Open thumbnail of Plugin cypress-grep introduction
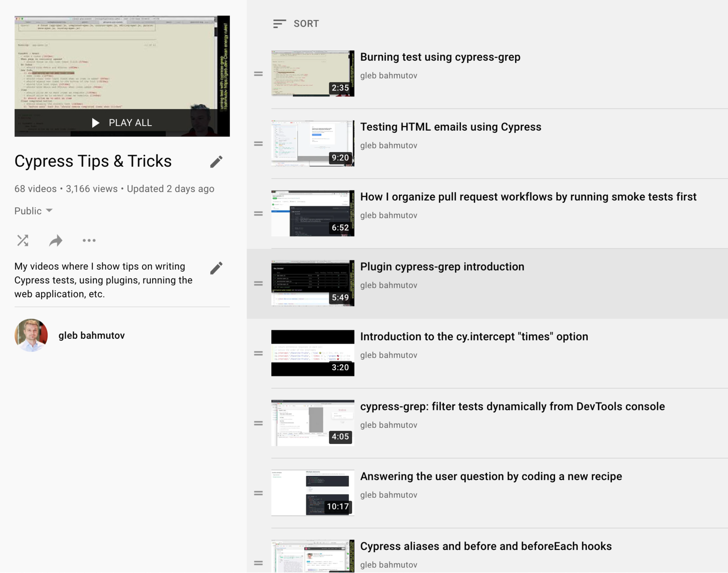 pos(313,283)
